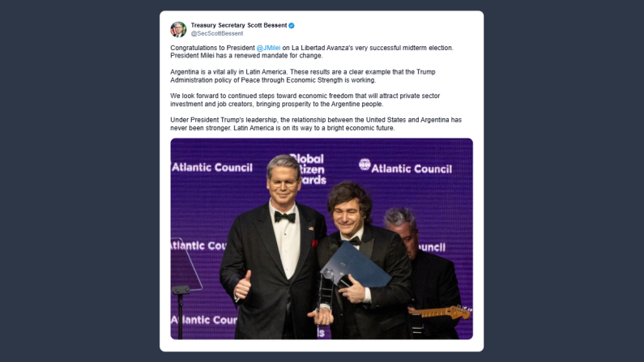Image resolution: width=644 pixels, height=362 pixels.
Task: Click the @SecScottBessent handle
Action: click(216, 33)
